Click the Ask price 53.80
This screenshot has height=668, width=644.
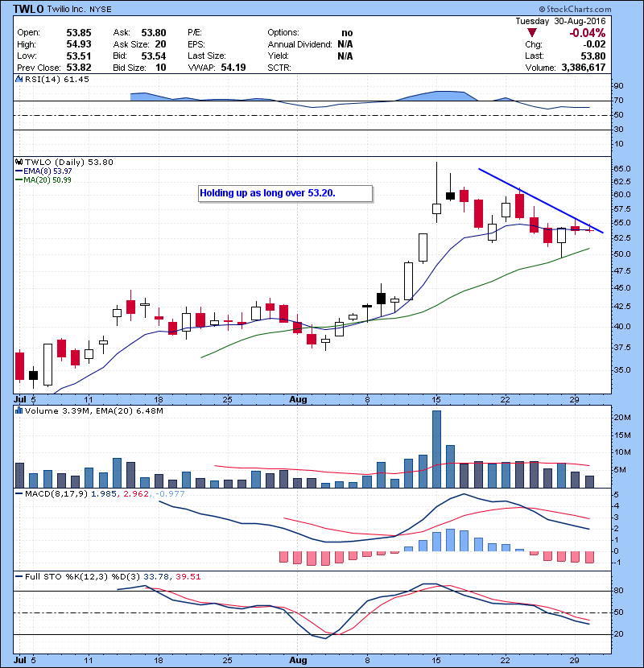(154, 33)
